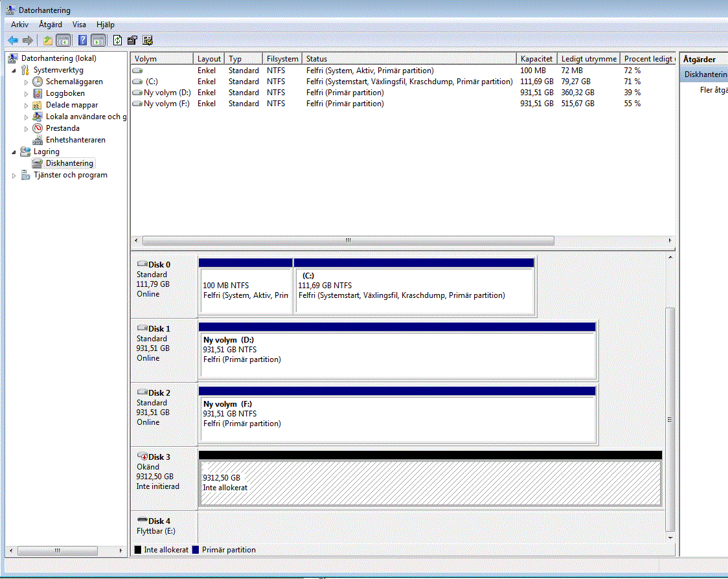Viewport: 728px width, 579px height.
Task: Expand the Prestanda tree node
Action: pyautogui.click(x=26, y=129)
